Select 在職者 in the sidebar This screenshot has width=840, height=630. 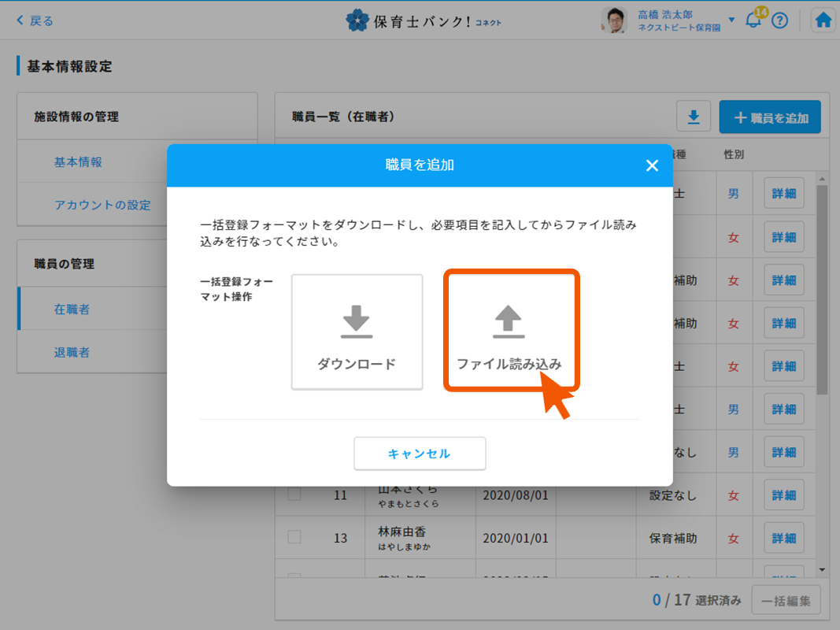coord(72,309)
